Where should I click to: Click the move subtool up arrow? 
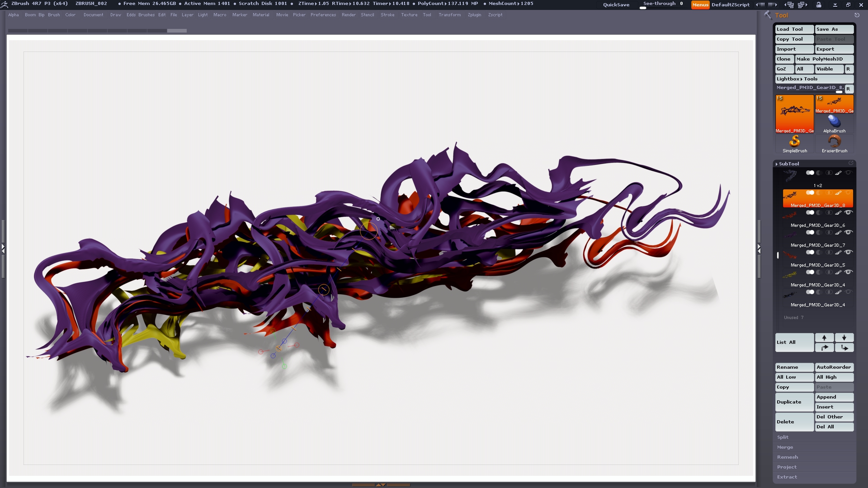tap(824, 338)
